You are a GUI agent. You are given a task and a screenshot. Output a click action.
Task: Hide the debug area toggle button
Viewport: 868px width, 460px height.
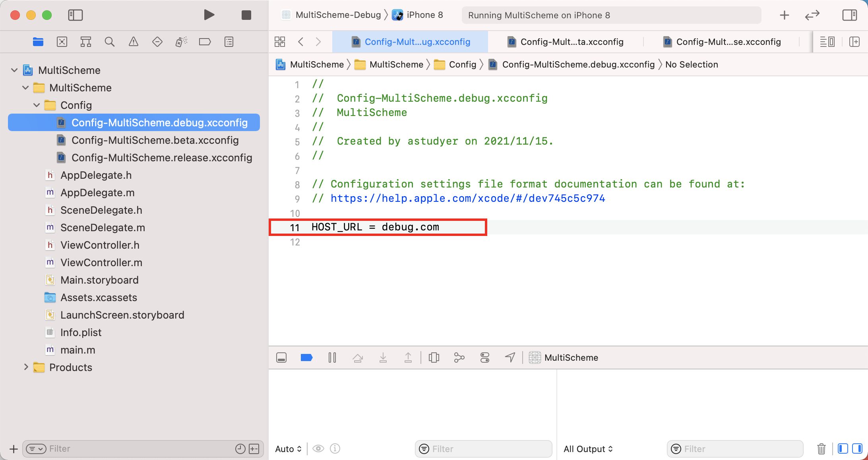(x=281, y=358)
